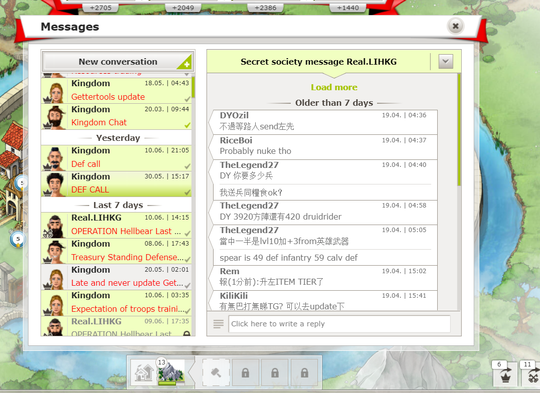
Task: Click the first locked build slot
Action: (245, 373)
